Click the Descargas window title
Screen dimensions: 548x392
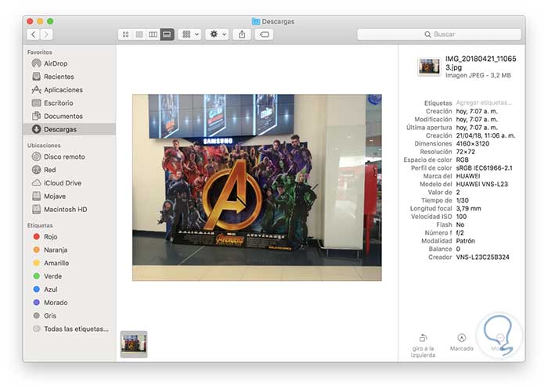click(278, 22)
